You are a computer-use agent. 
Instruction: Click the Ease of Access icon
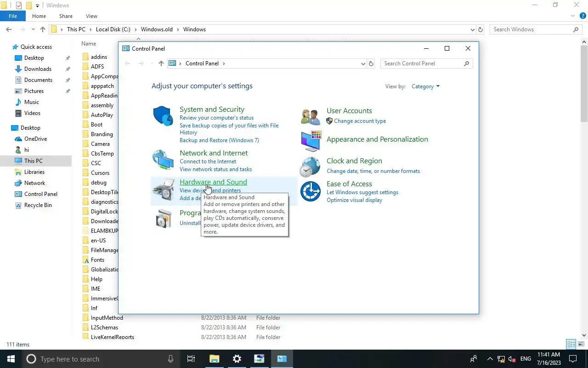click(311, 191)
